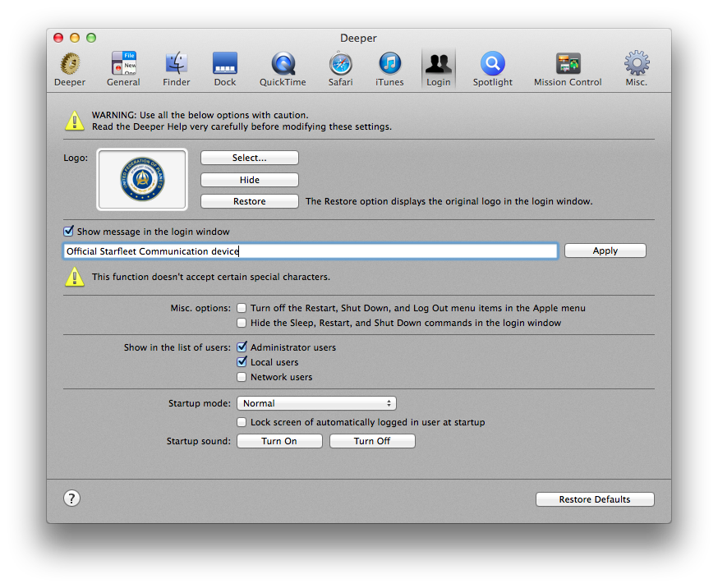Click the WARNING caution triangle icon

click(x=75, y=121)
